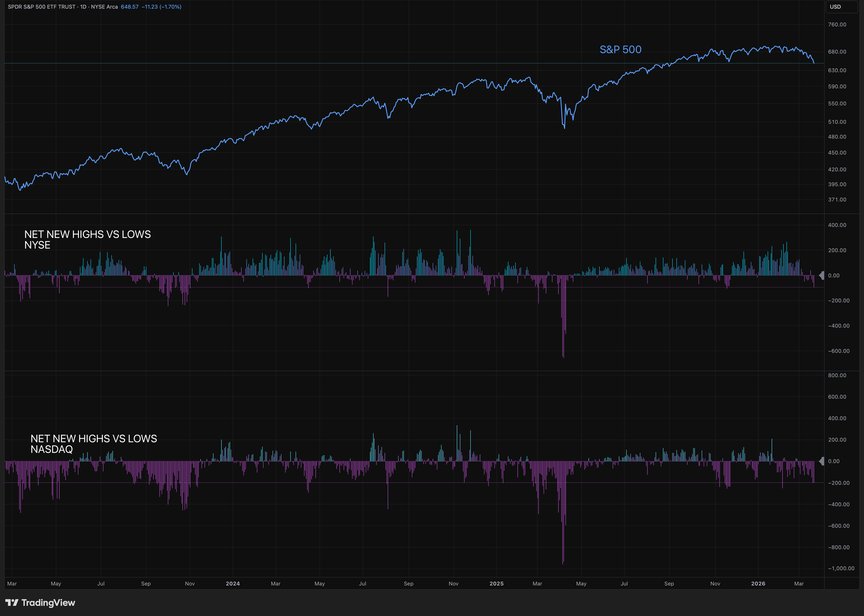The height and width of the screenshot is (616, 864).
Task: Click the −600.00 label on NYSE scale
Action: [x=839, y=351]
